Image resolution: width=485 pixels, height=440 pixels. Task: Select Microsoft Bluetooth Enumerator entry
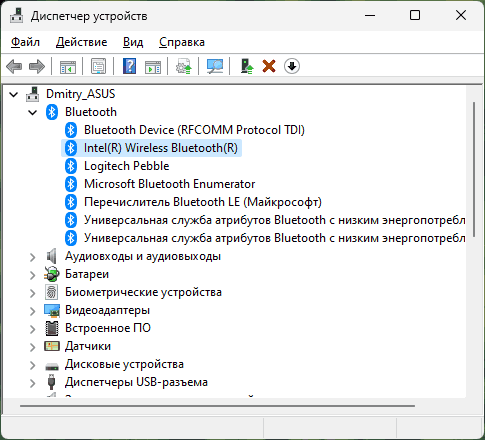(x=169, y=184)
